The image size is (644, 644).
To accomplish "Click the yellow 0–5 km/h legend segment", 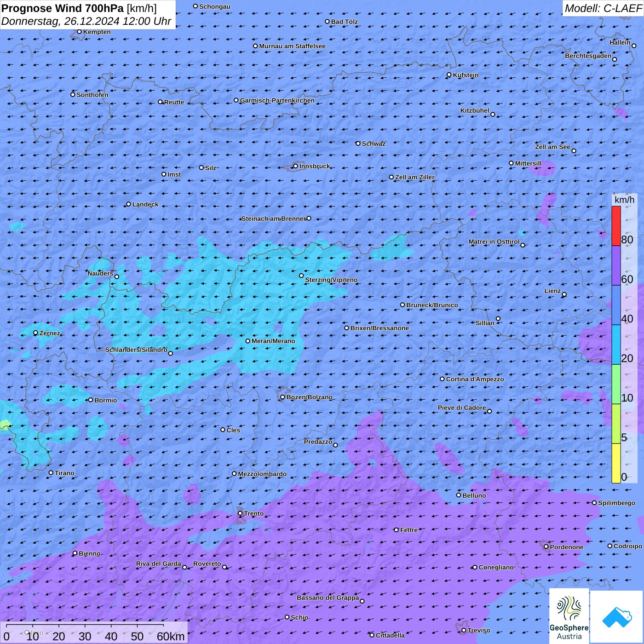I will point(616,463).
